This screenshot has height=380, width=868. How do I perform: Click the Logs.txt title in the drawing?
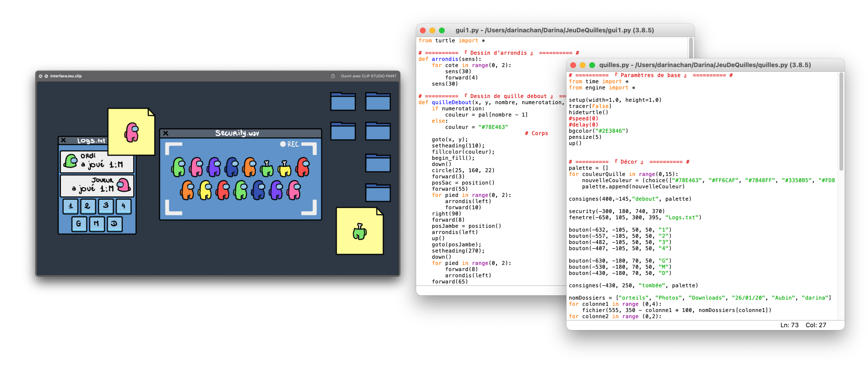pyautogui.click(x=91, y=141)
